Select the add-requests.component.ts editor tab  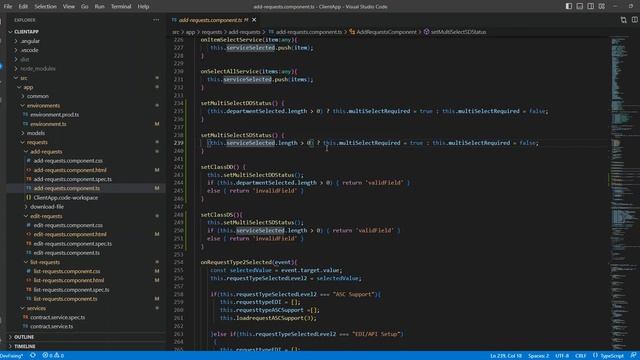point(213,20)
